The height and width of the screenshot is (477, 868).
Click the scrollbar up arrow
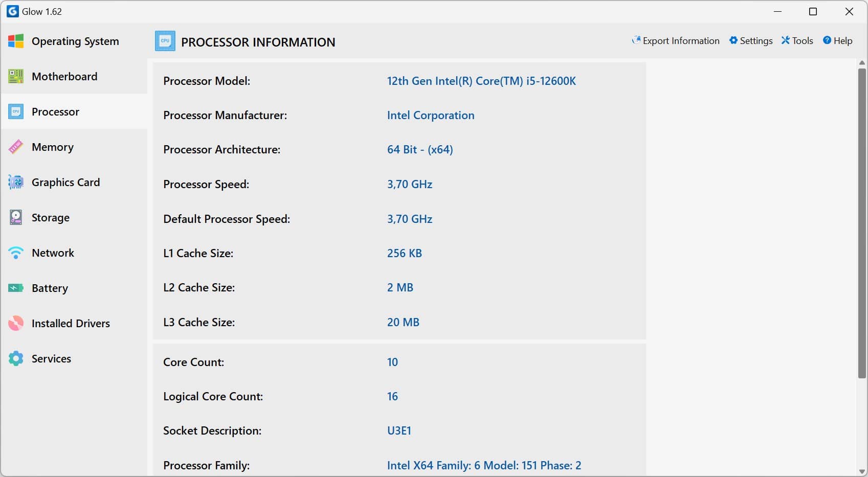(862, 63)
